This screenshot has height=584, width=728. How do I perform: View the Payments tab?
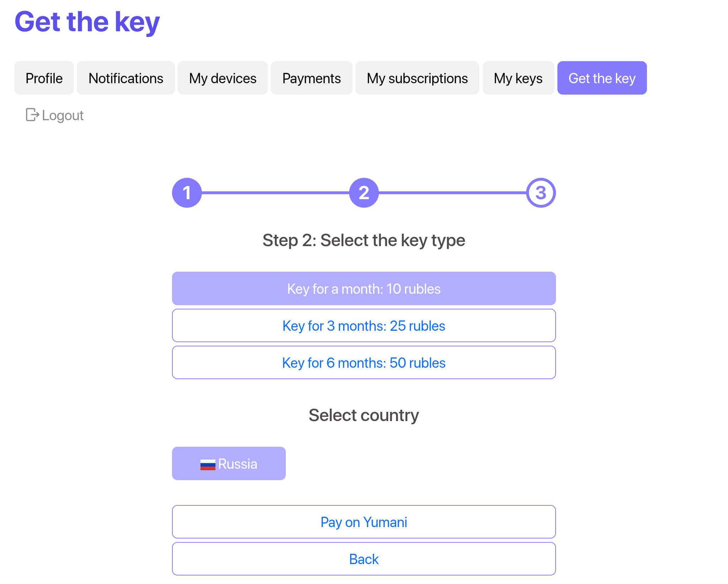pos(311,78)
